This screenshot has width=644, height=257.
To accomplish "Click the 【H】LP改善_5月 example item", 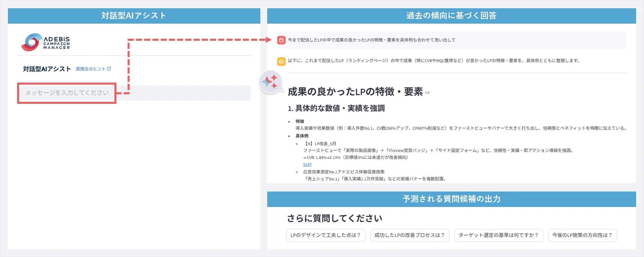I will 320,144.
